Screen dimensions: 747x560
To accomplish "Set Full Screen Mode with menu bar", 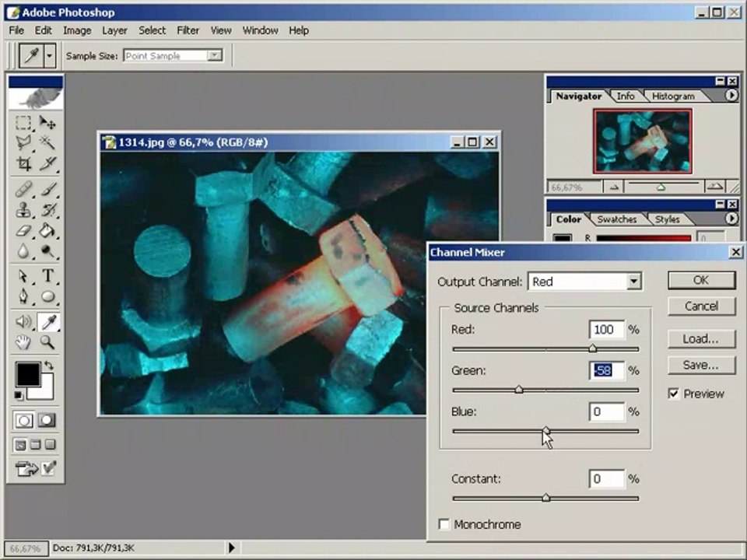I will (x=35, y=445).
